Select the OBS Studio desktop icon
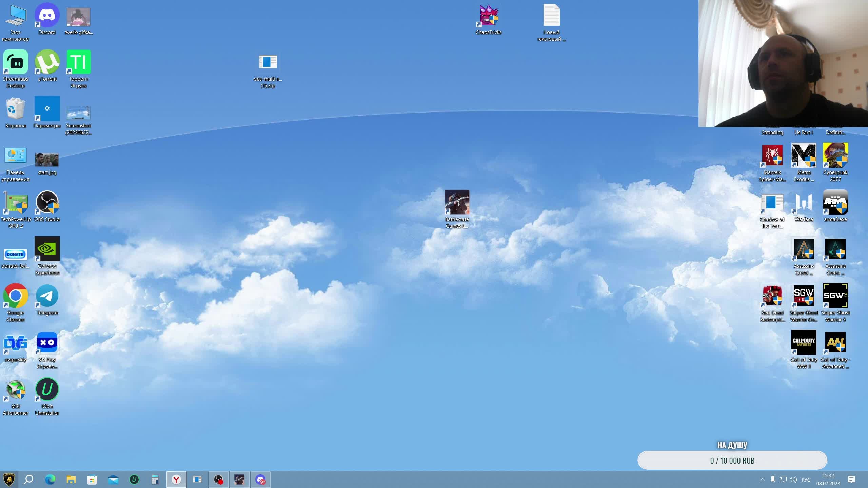Screen dimensions: 868x488 47,203
